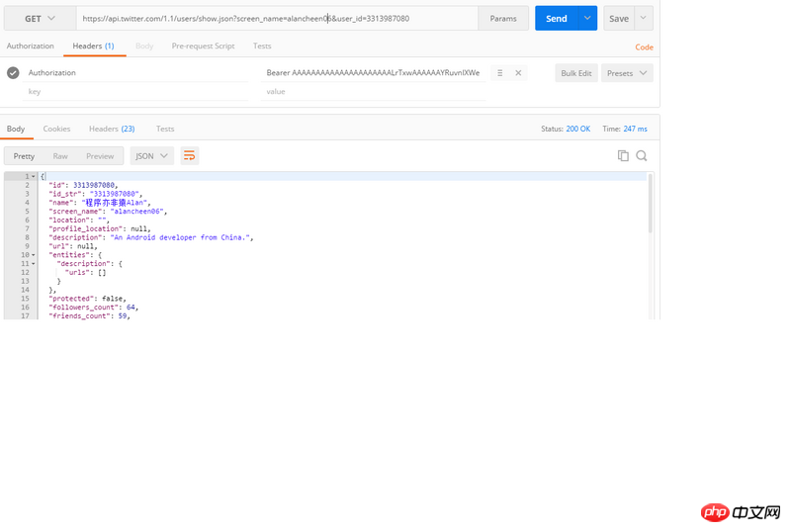Collapse the entities node at line 10

click(x=34, y=255)
